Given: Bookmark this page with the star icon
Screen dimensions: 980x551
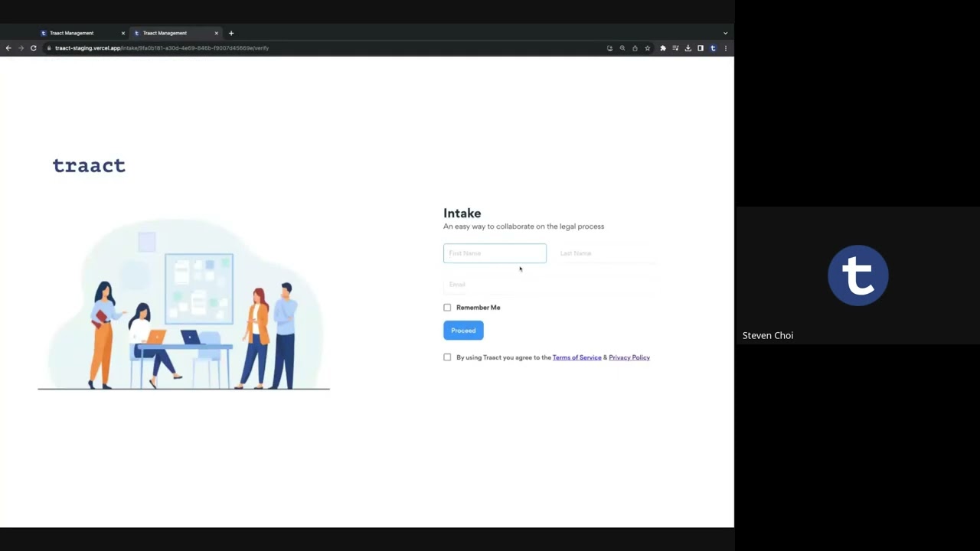Looking at the screenshot, I should (647, 48).
